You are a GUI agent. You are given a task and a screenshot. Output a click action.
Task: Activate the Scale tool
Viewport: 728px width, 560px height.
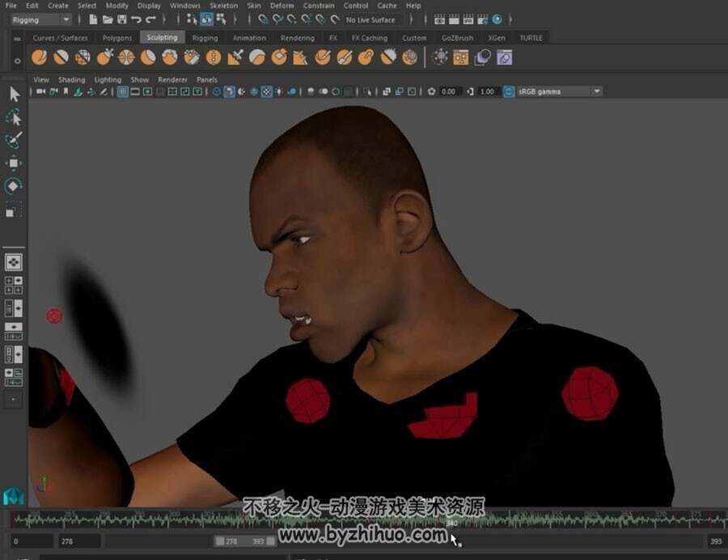click(14, 209)
